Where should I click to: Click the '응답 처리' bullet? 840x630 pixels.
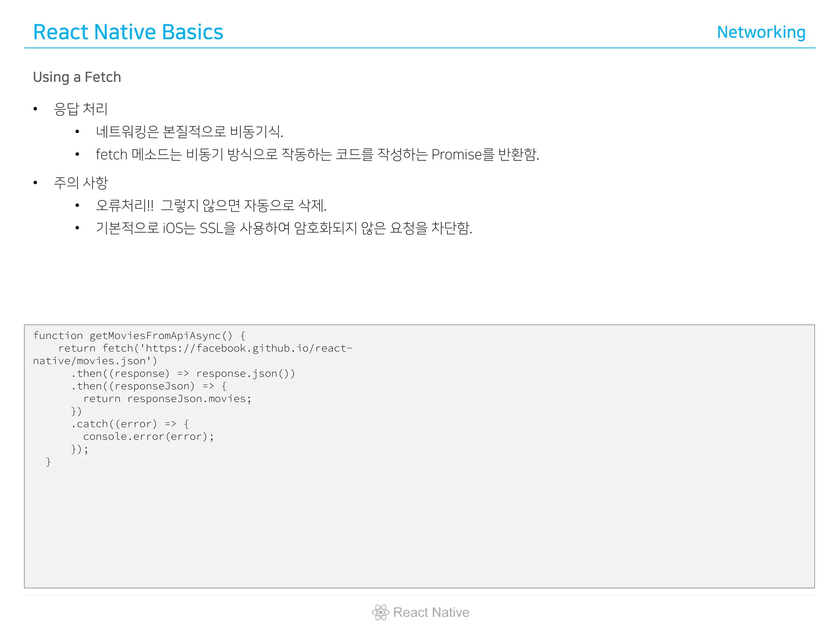pos(81,109)
